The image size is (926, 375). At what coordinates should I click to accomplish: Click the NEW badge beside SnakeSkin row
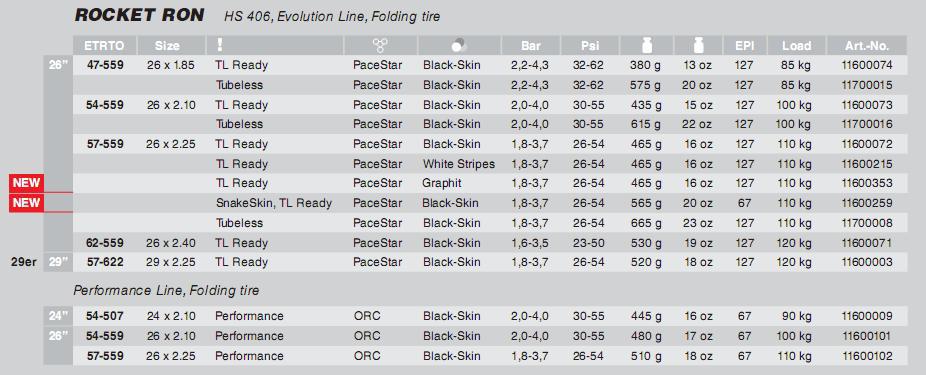point(26,203)
